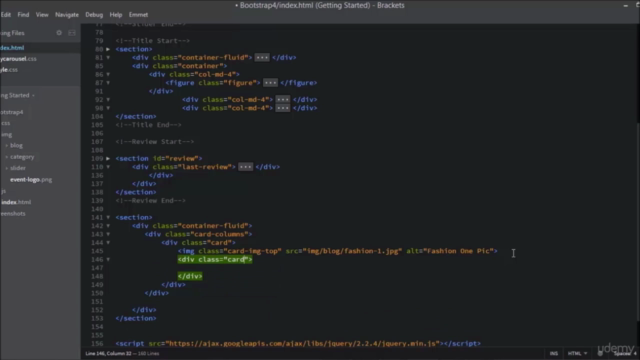Collapse fold arrow on line 142
This screenshot has height=360, width=640.
point(108,226)
